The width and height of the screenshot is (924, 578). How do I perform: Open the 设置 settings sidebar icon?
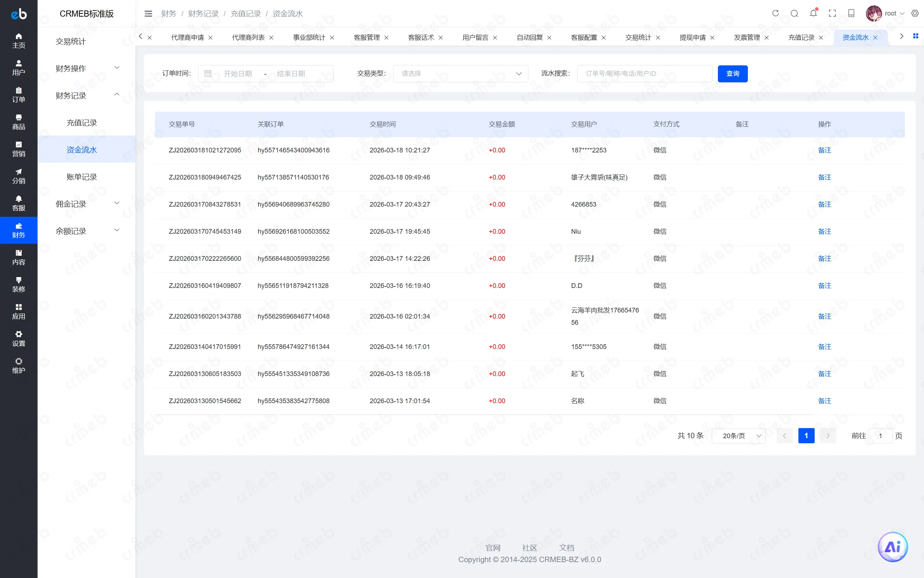tap(18, 339)
